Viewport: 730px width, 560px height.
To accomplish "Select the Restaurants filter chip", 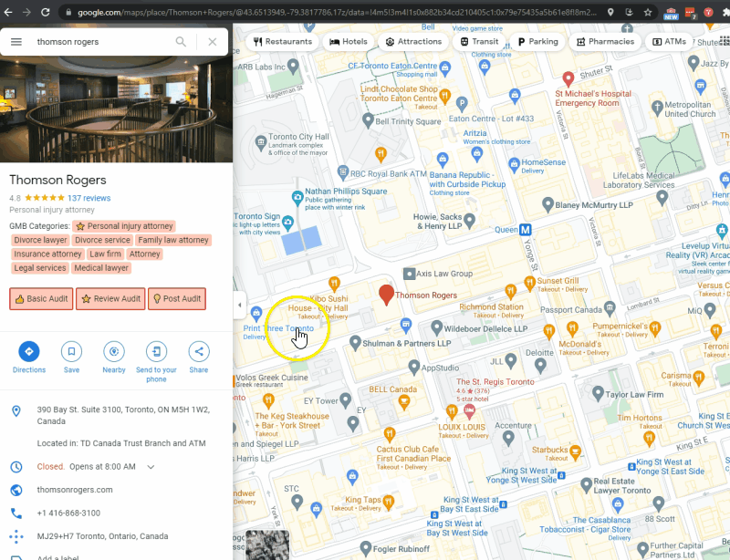I will [x=283, y=42].
